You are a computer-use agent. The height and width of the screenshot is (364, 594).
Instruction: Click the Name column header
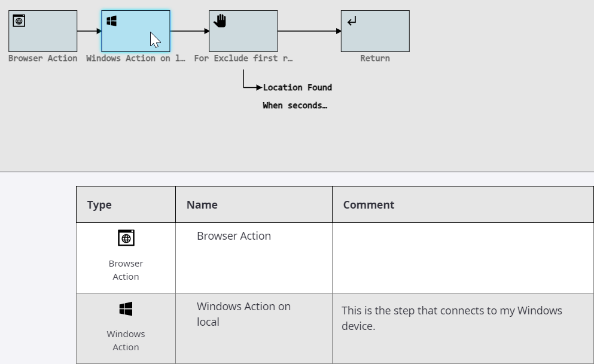[x=202, y=204]
